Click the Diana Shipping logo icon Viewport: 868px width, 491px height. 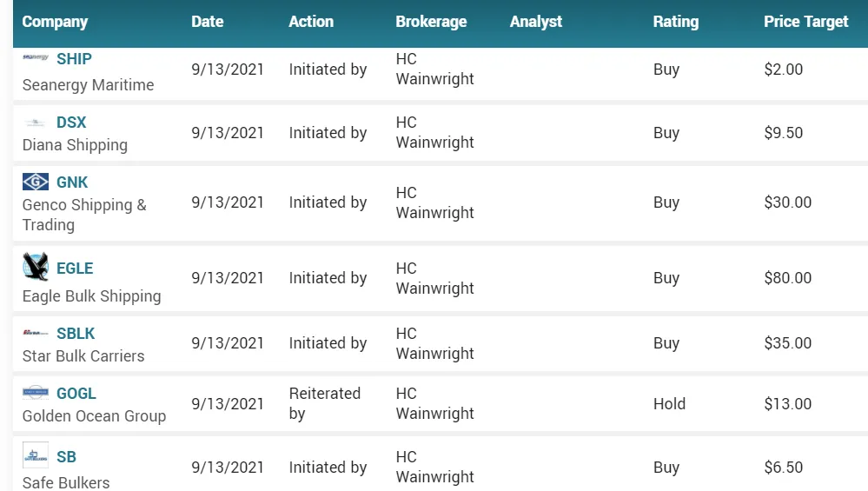tap(36, 123)
